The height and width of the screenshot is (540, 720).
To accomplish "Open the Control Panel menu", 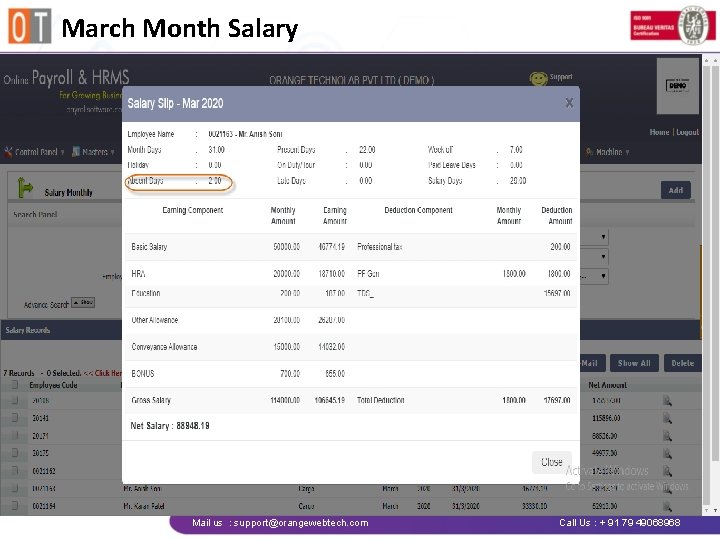I will (x=36, y=152).
